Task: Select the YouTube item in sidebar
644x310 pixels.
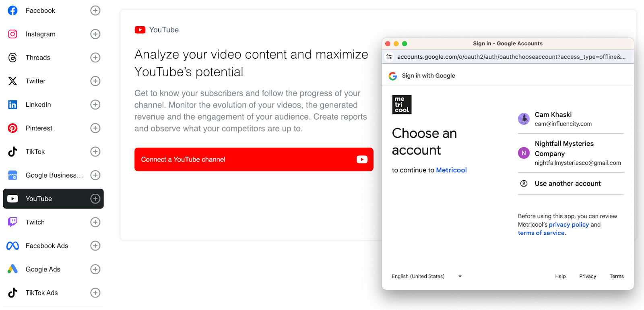Action: pyautogui.click(x=53, y=198)
